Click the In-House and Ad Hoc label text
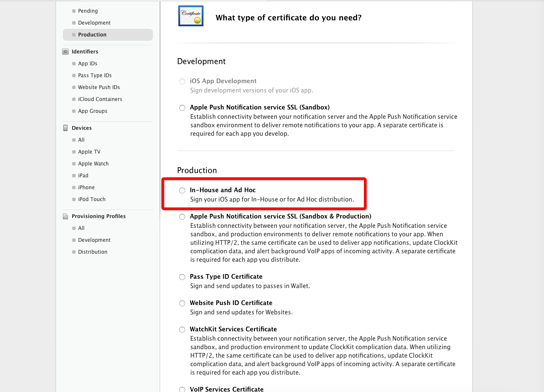Image resolution: width=544 pixels, height=392 pixels. click(223, 190)
